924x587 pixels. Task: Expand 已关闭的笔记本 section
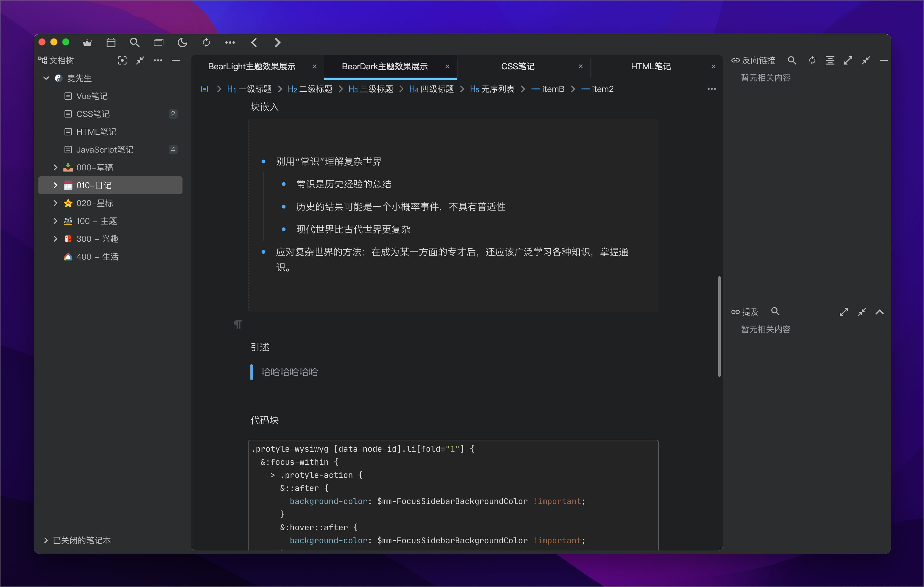pyautogui.click(x=46, y=540)
